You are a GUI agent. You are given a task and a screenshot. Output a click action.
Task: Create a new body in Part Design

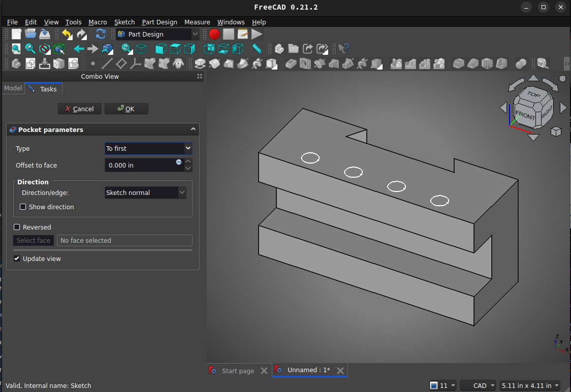point(16,63)
